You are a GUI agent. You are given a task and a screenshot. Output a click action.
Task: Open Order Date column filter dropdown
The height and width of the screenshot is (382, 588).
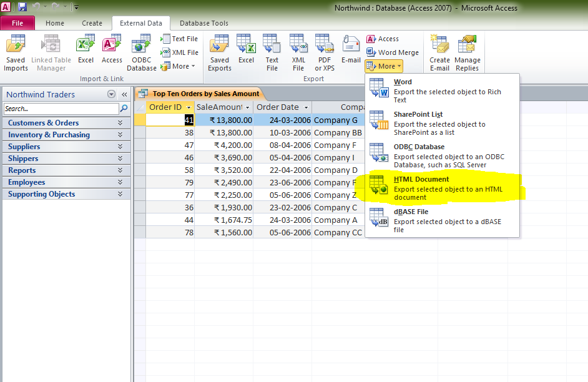click(306, 107)
